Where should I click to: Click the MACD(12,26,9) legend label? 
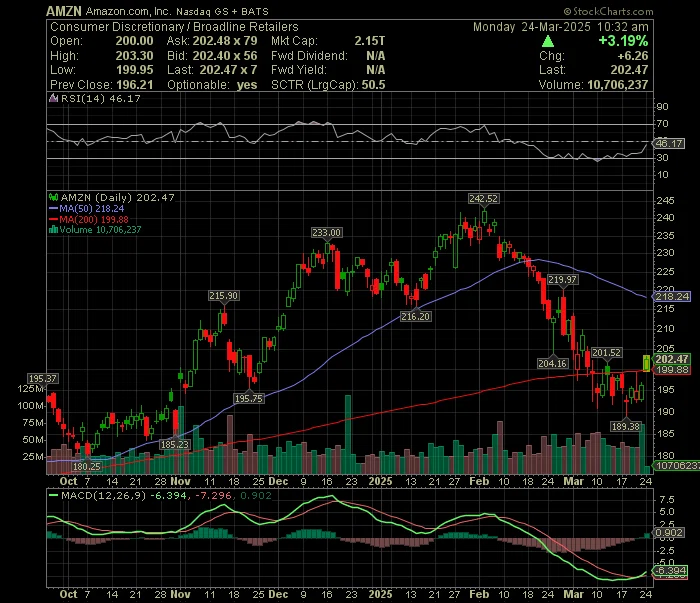coord(104,495)
